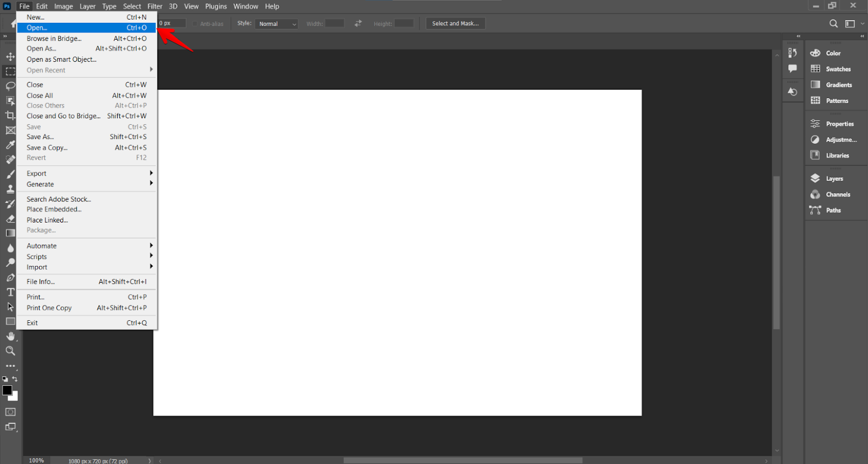
Task: Select the Horizontal Type tool
Action: pos(10,292)
